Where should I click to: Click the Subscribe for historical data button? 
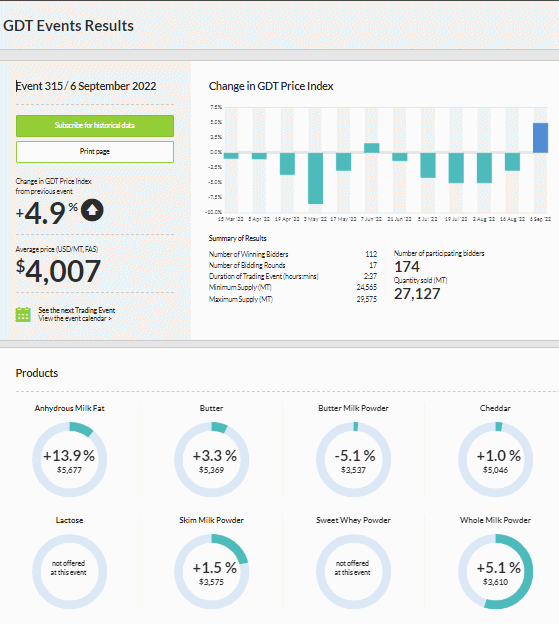[95, 126]
